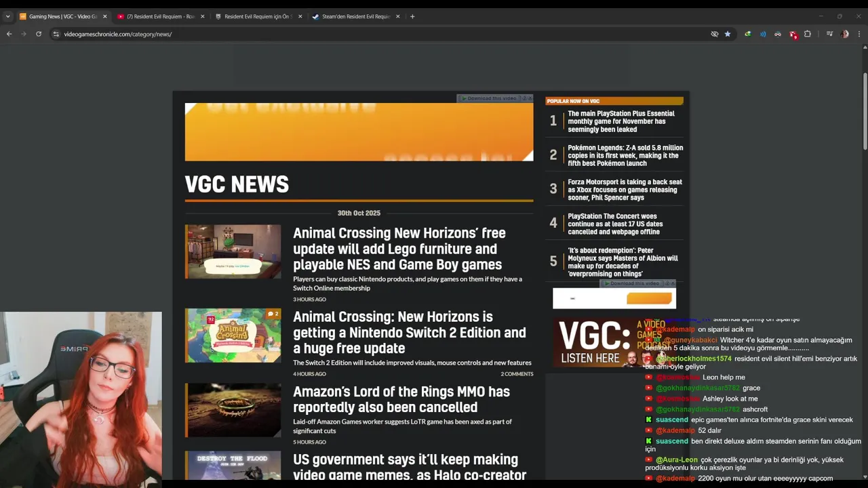Click the bookmark star icon
The image size is (868, 488).
click(x=728, y=34)
